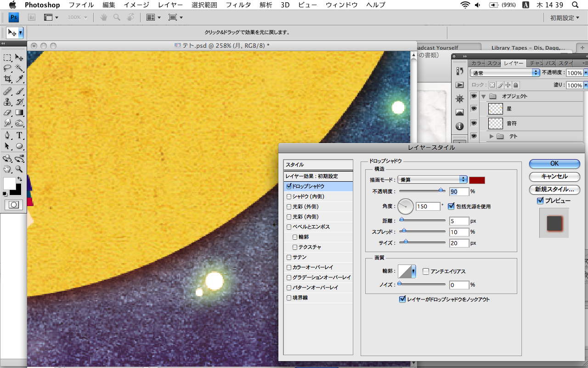Hide the 音符 layer
Image resolution: width=588 pixels, height=368 pixels.
474,123
